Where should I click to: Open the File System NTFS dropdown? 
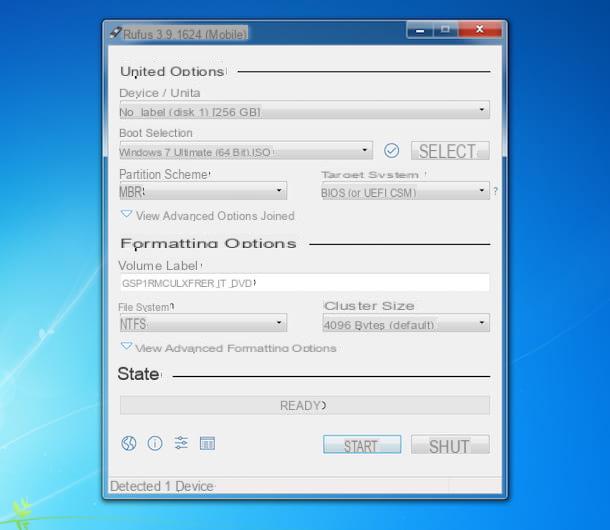coord(203,323)
